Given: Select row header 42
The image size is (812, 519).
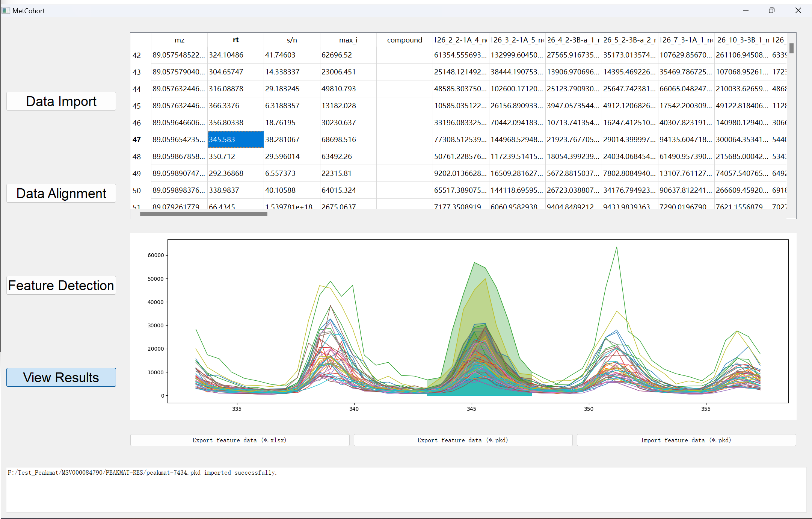Looking at the screenshot, I should click(x=137, y=55).
